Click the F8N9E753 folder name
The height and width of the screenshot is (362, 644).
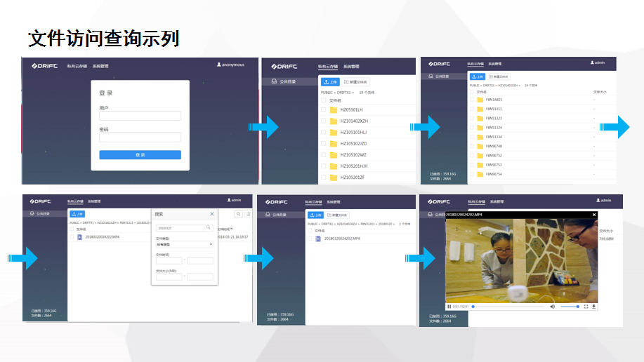[x=494, y=165]
